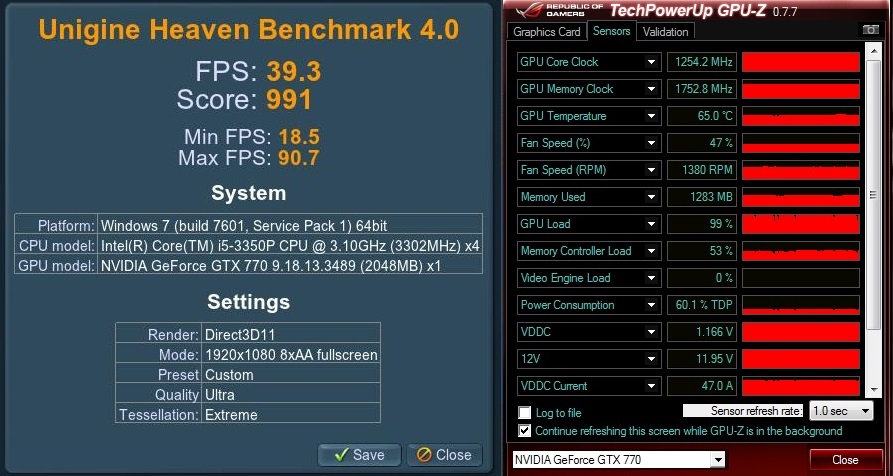The height and width of the screenshot is (476, 893).
Task: Switch to the Graphics Card tab
Action: pos(547,32)
